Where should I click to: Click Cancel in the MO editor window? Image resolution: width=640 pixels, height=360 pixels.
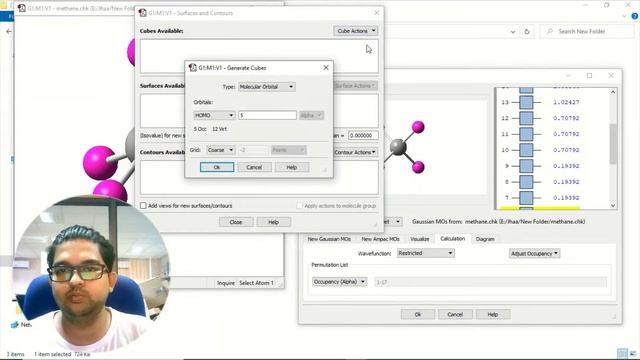click(455, 314)
